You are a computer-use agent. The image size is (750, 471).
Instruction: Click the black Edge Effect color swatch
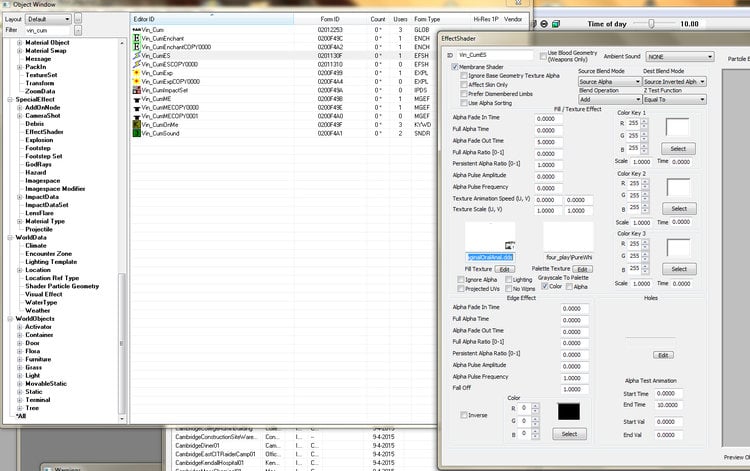click(569, 412)
